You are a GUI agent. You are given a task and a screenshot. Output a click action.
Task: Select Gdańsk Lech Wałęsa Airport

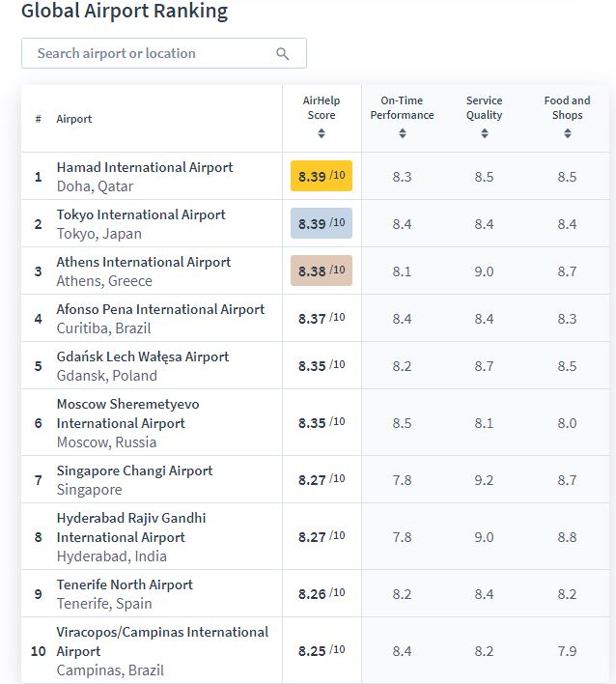(143, 356)
